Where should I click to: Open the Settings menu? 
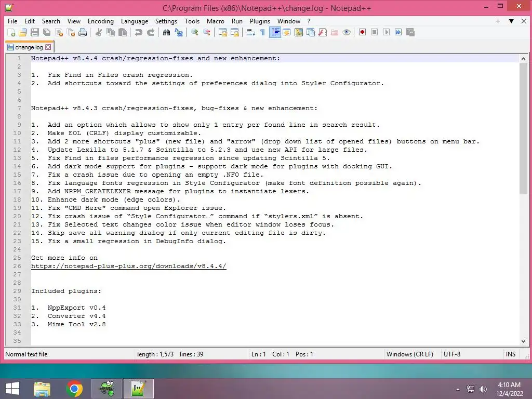tap(166, 21)
